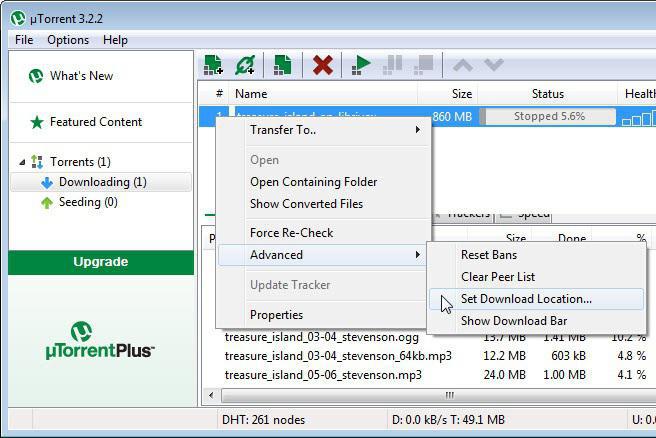656x438 pixels.
Task: Click DHT: 261 nodes status
Action: pos(264,420)
